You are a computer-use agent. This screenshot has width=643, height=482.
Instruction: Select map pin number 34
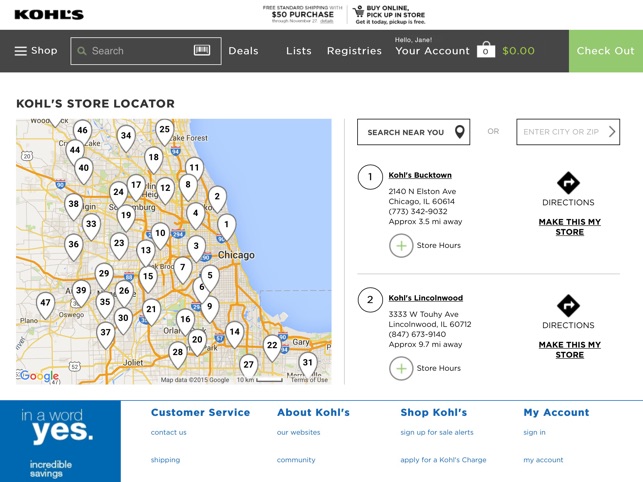(126, 138)
